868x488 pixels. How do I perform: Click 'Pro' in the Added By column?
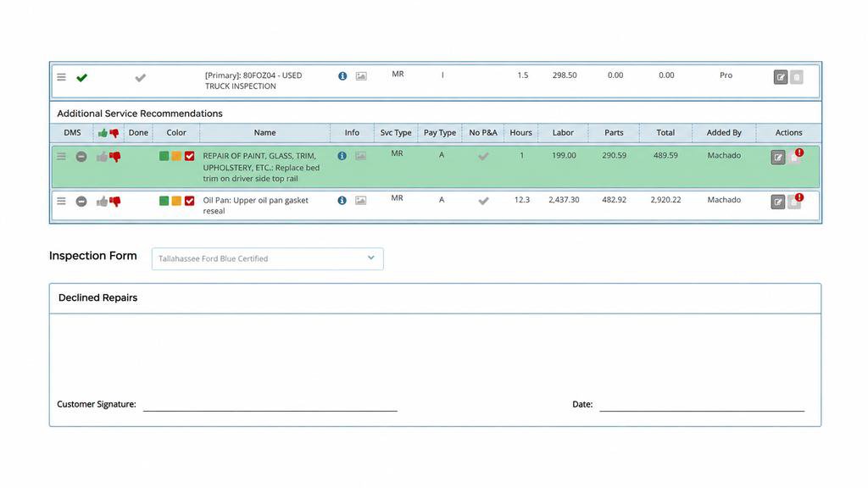726,75
